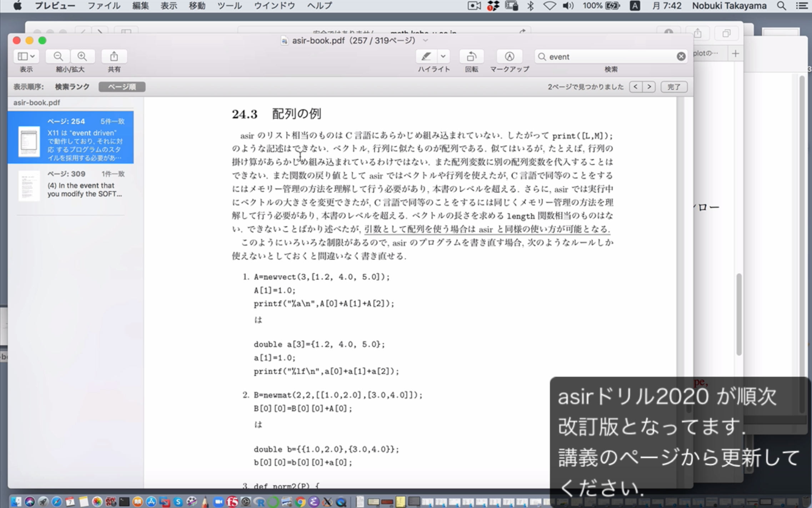The width and height of the screenshot is (812, 508).
Task: Click the zoom out magnifier icon
Action: pos(58,56)
